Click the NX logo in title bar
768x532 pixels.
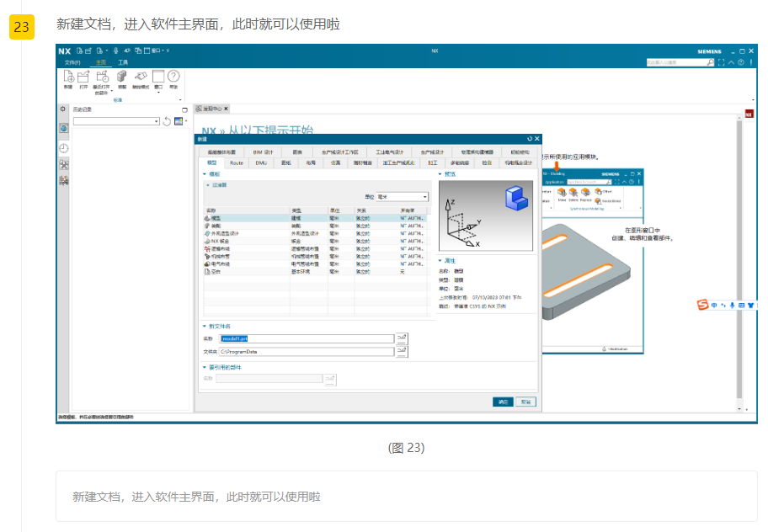[x=64, y=51]
